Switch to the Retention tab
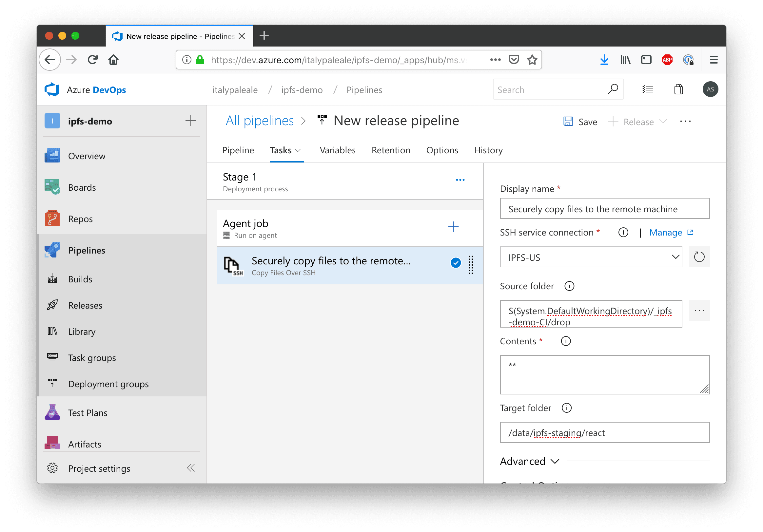Screen dimensions: 763x532 tap(391, 150)
